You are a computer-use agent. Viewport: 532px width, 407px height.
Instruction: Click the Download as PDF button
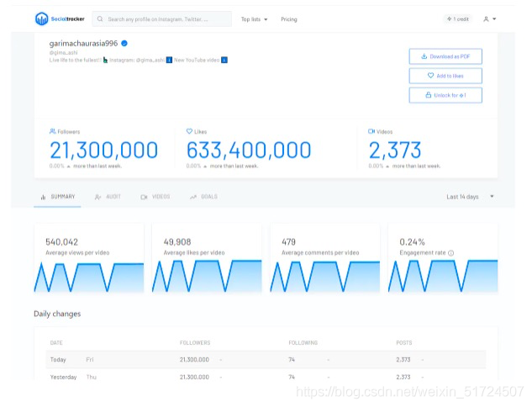445,56
